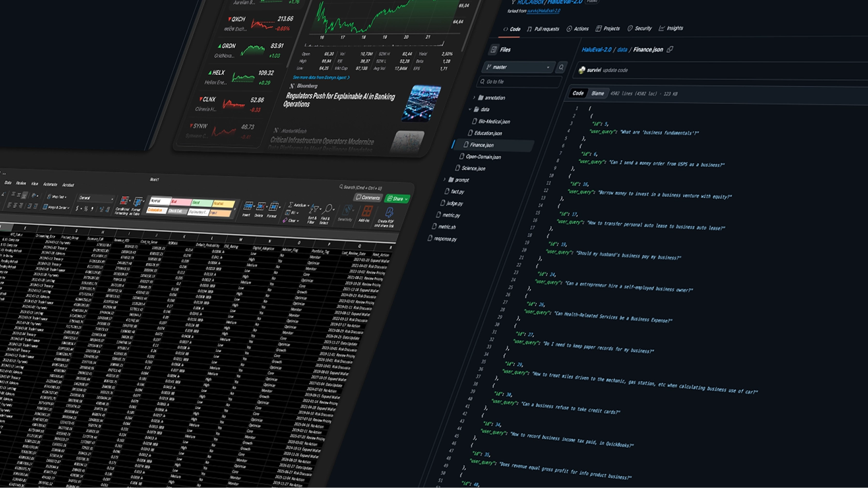Apply the Good cell style swatch
868x488 pixels.
coord(201,203)
